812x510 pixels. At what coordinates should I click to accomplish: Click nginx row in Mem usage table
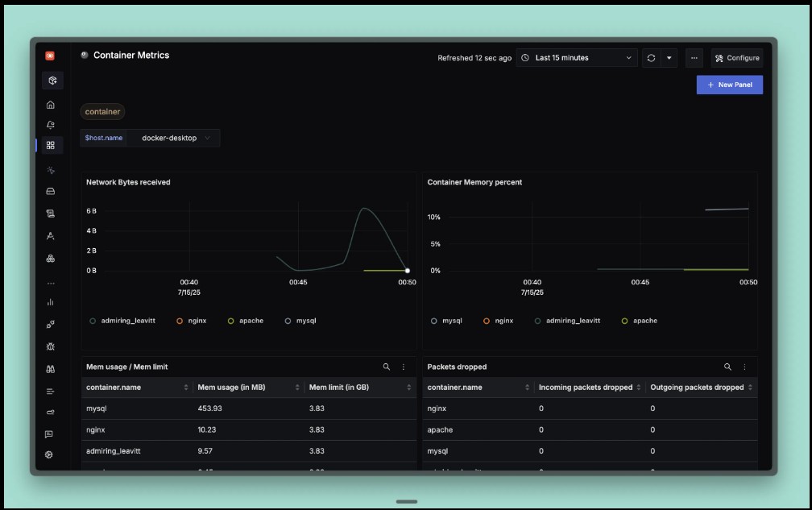coord(249,429)
